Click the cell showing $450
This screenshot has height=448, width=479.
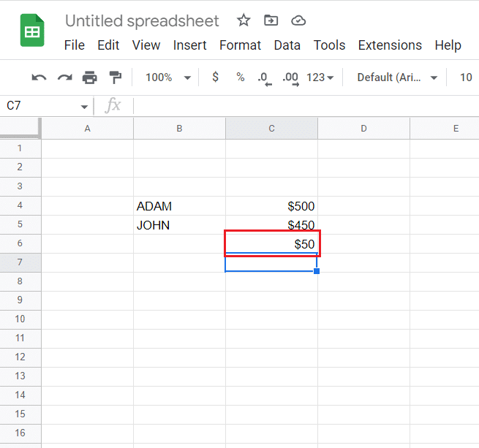tap(271, 225)
